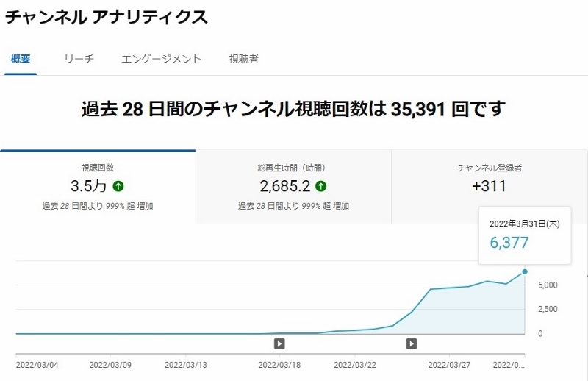This screenshot has width=588, height=381.
Task: Open the エンゲージメント tab
Action: click(x=161, y=59)
